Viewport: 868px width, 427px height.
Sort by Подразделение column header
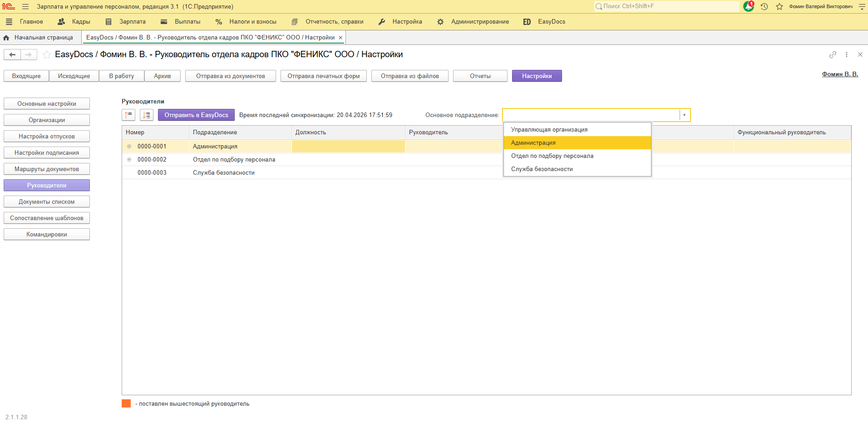coord(240,133)
